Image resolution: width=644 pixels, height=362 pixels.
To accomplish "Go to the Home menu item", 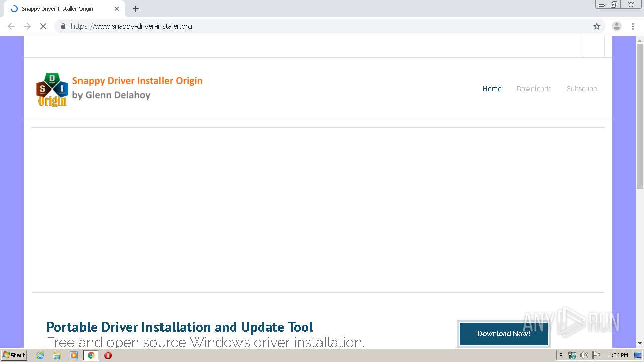I will pos(492,88).
